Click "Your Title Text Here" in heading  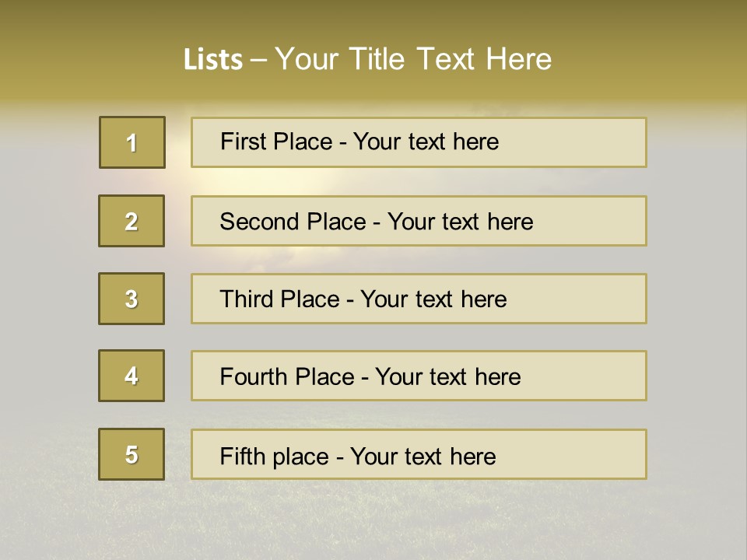point(413,59)
